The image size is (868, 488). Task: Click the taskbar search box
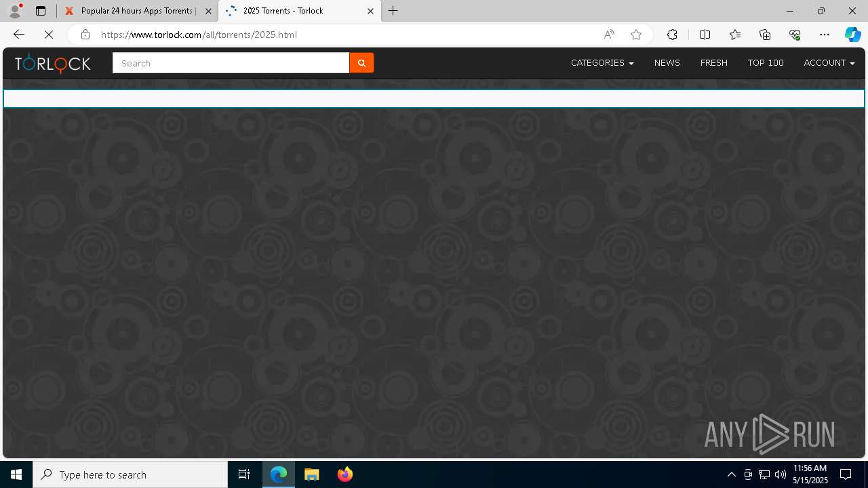pyautogui.click(x=130, y=474)
